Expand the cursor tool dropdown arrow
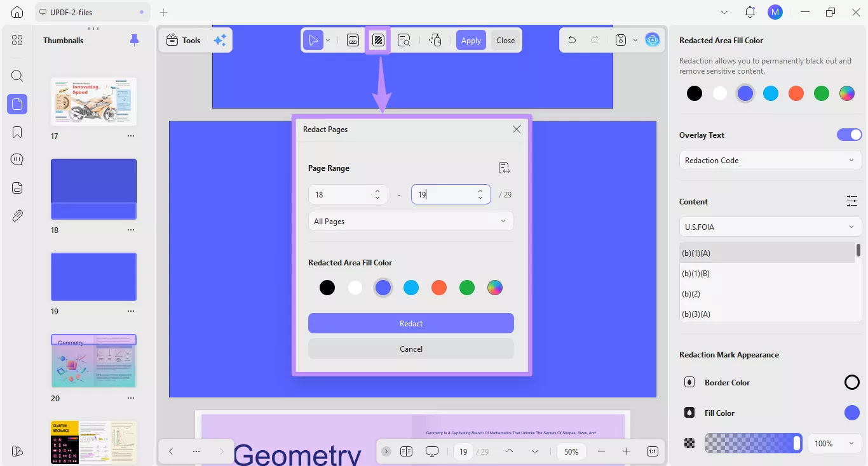This screenshot has width=868, height=466. click(x=328, y=40)
